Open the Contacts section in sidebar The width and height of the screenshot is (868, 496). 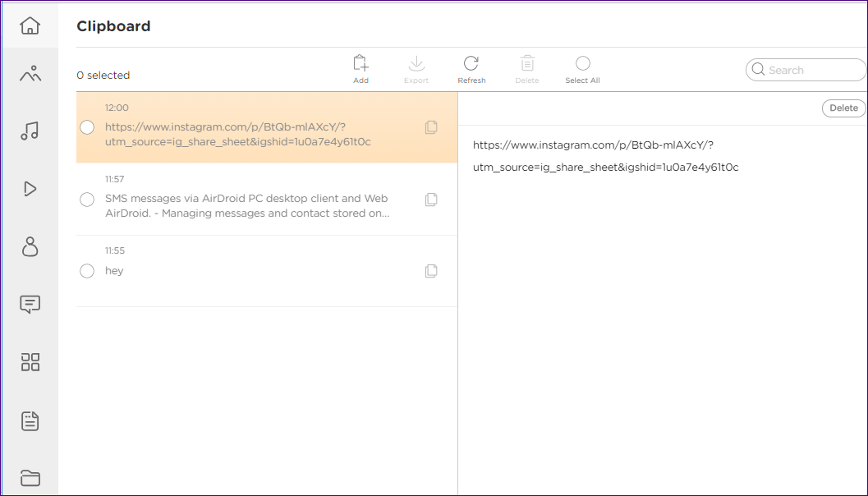[x=30, y=246]
